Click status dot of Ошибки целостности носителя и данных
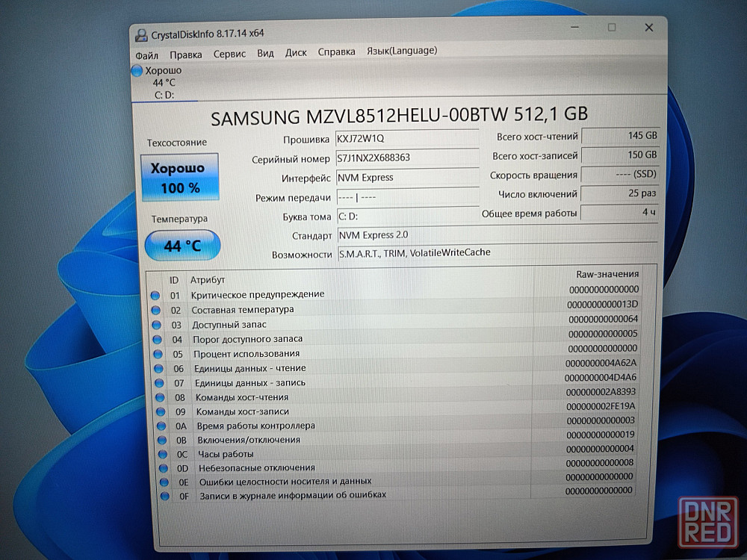The height and width of the screenshot is (560, 747). (164, 482)
